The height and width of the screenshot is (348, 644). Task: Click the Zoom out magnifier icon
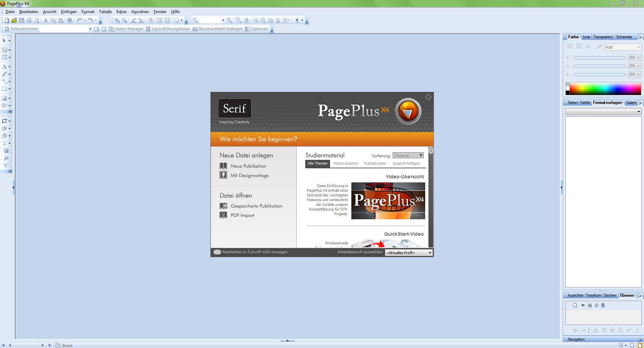point(195,20)
